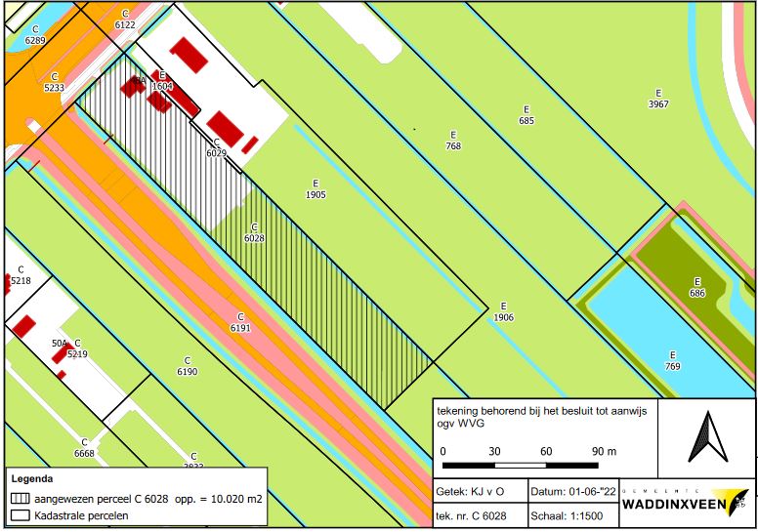Click the Legenda heading
The height and width of the screenshot is (532, 758).
pos(33,480)
